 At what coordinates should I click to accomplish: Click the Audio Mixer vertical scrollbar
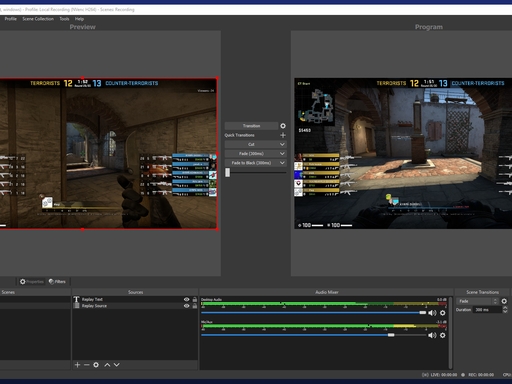point(450,333)
